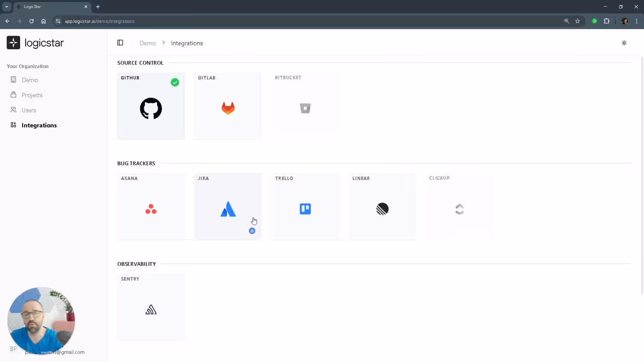Viewport: 644px width, 362px height.
Task: Click the address bar URL
Action: (100, 21)
